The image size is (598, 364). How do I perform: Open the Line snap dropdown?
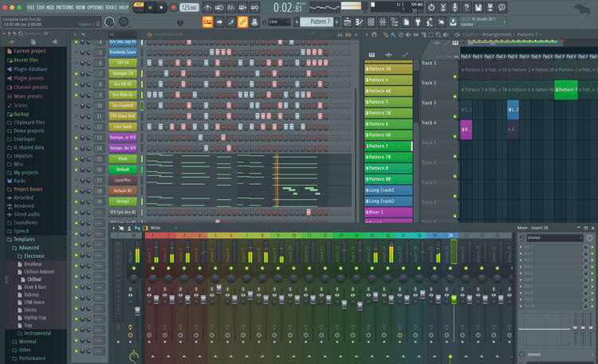coord(279,22)
